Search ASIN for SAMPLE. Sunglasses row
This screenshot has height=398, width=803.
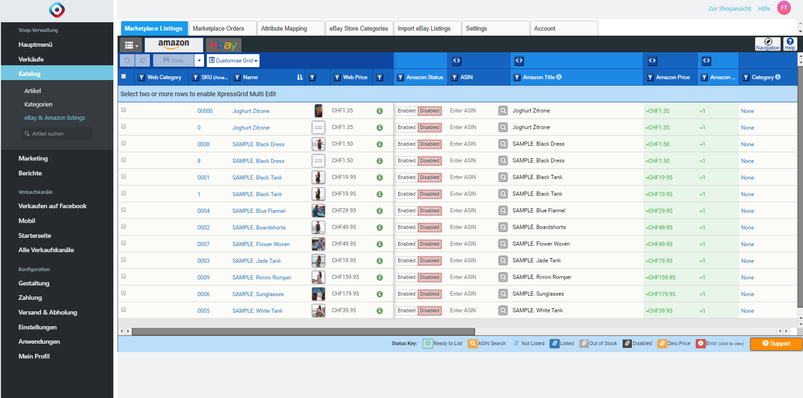pos(503,294)
